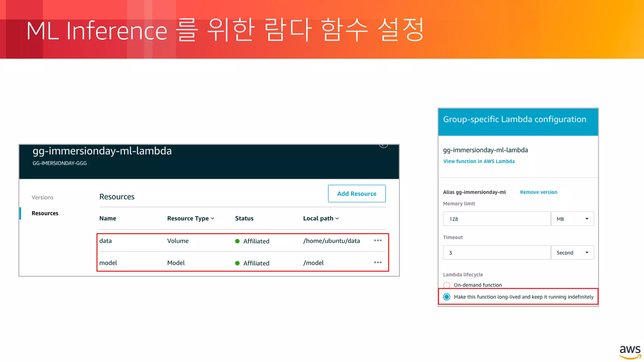This screenshot has height=362, width=644.
Task: Click the View function in AWS Lambda link
Action: (x=479, y=161)
